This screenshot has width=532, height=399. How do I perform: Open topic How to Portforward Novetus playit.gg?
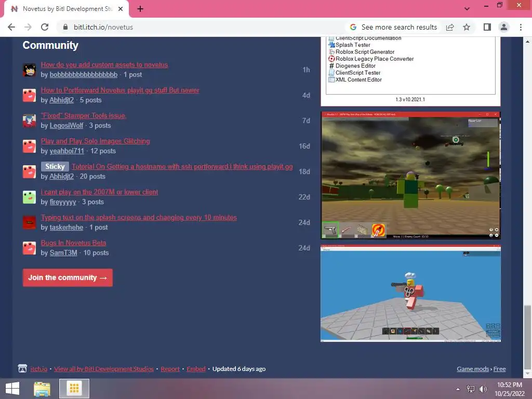(120, 90)
